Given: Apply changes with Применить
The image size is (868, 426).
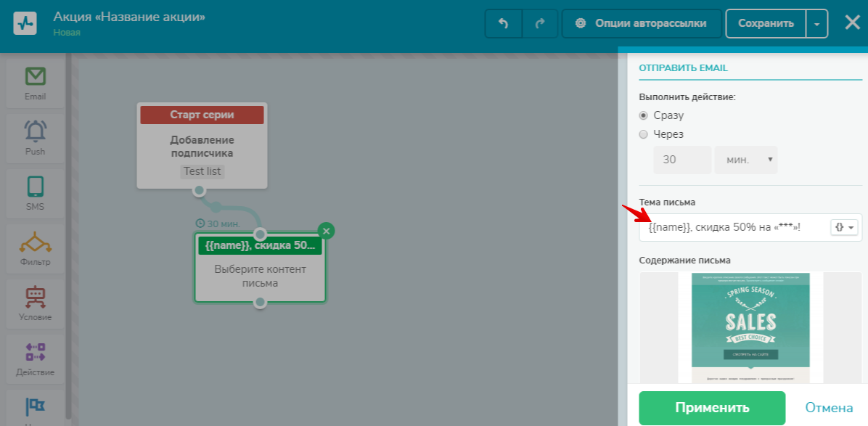Looking at the screenshot, I should tap(712, 408).
